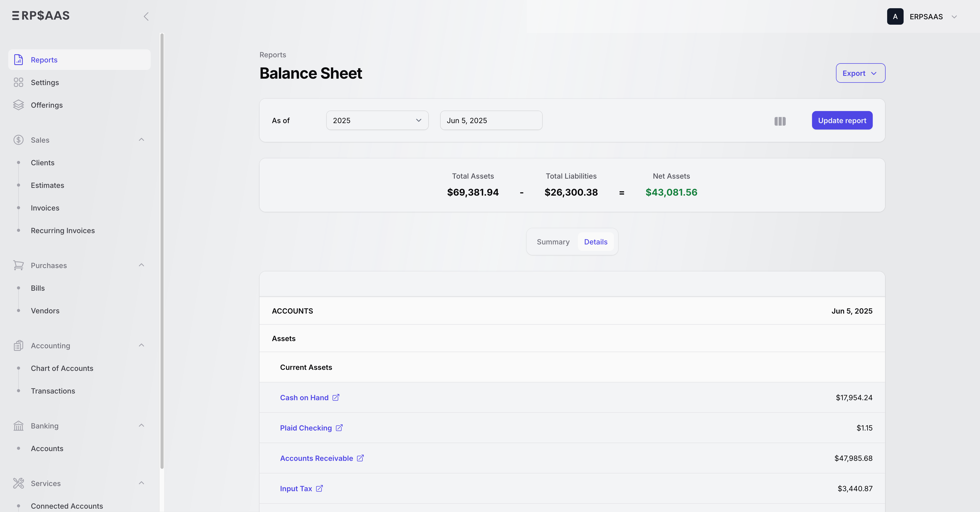Open external link icon for Accounts Receivable
The height and width of the screenshot is (512, 980).
click(360, 458)
